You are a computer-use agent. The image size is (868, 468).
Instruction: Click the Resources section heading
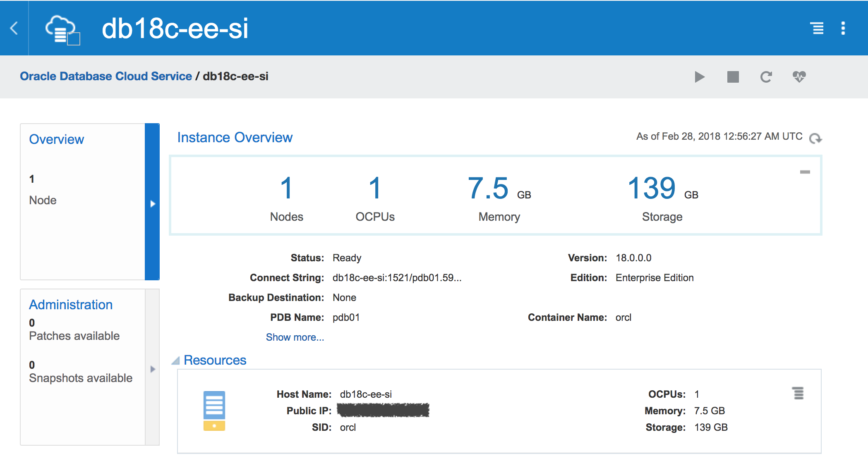[x=215, y=360]
